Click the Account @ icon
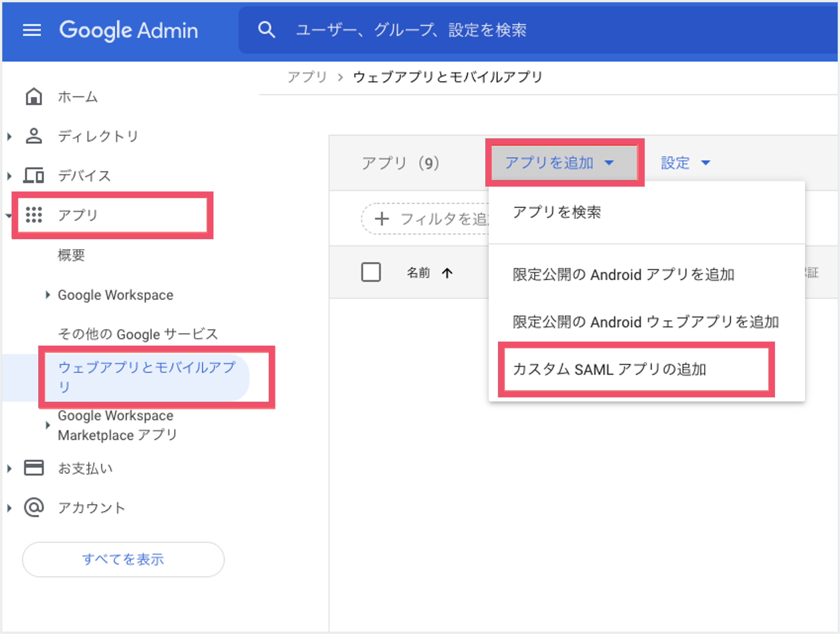The image size is (840, 634). [34, 507]
